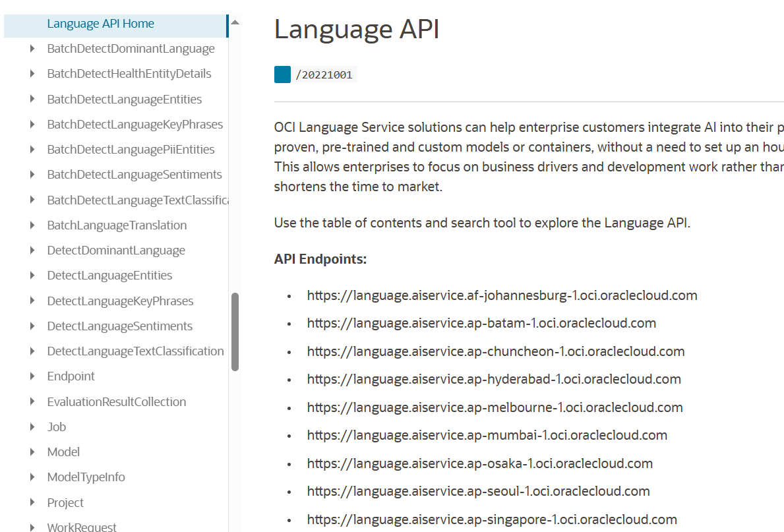Expand the ModelTypeInfo tree arrow

click(32, 477)
